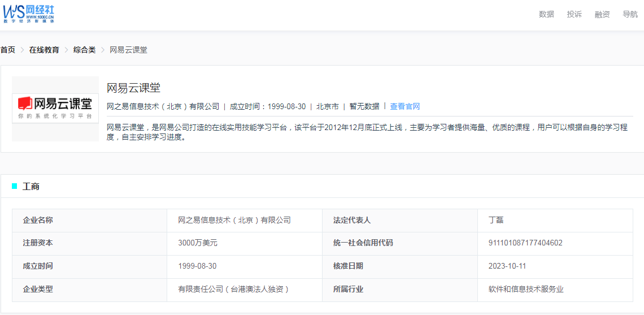The height and width of the screenshot is (315, 644).
Task: Click the 在线教育 breadcrumb link
Action: point(44,50)
